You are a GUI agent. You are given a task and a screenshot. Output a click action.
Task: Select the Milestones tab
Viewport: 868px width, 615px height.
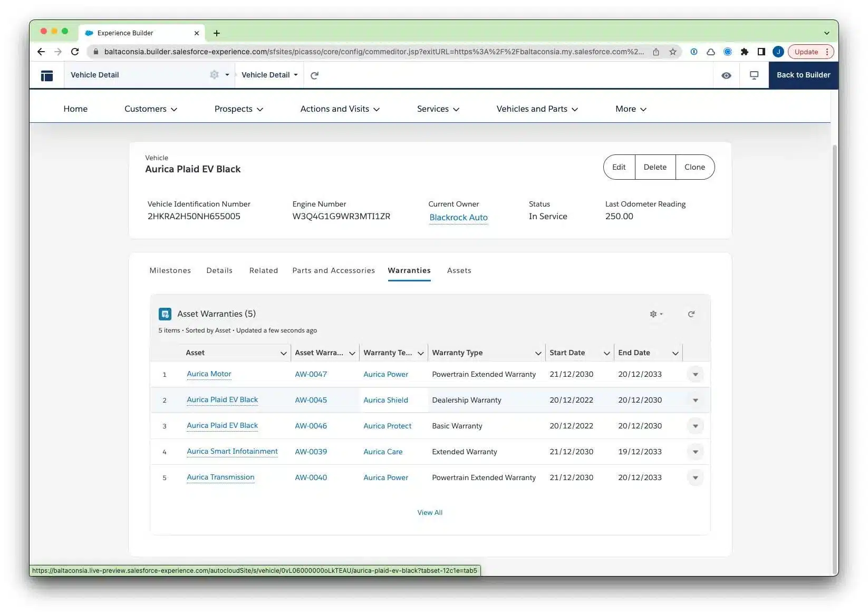[x=170, y=270]
